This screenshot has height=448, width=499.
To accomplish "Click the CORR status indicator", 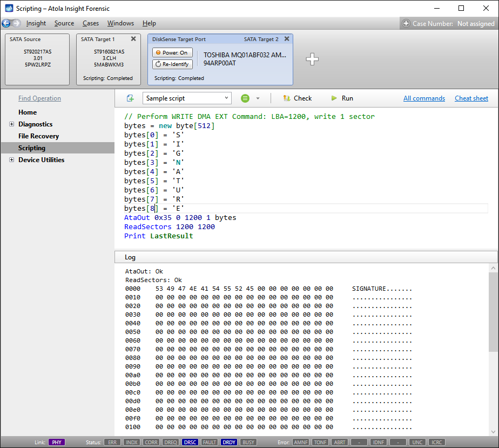I will 151,442.
